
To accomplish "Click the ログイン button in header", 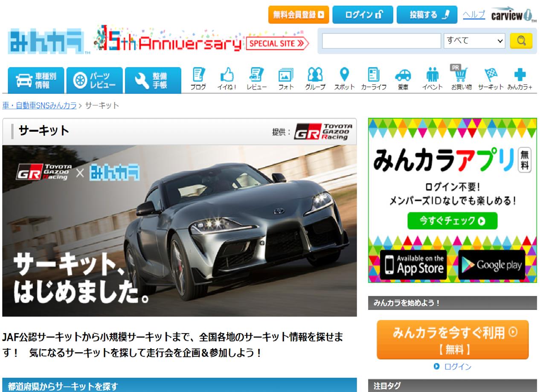I will [x=363, y=15].
